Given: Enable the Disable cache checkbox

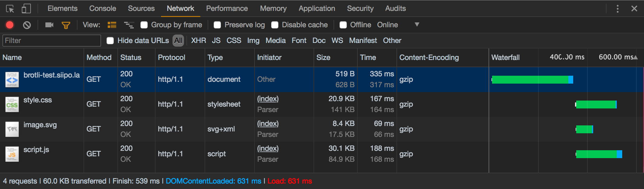Looking at the screenshot, I should (275, 25).
